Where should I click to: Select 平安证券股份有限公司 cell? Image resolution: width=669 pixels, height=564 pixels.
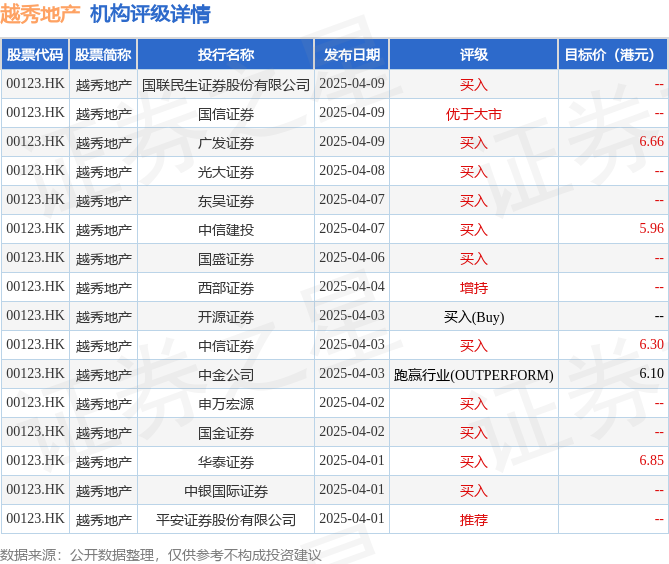coord(226,520)
